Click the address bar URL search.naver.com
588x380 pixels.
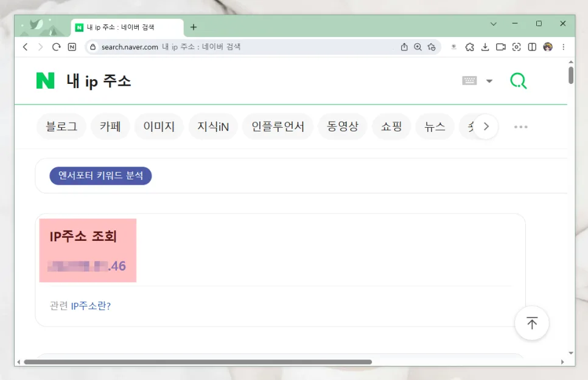pyautogui.click(x=130, y=47)
